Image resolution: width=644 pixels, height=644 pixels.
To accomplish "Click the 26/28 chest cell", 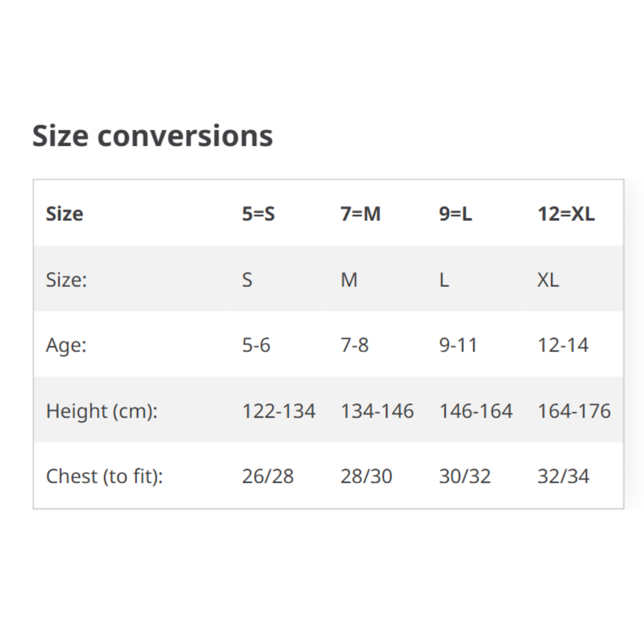I will (268, 477).
